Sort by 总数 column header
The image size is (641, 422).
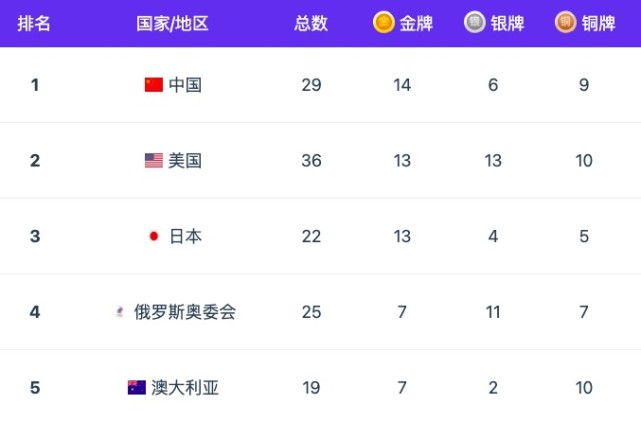(311, 24)
